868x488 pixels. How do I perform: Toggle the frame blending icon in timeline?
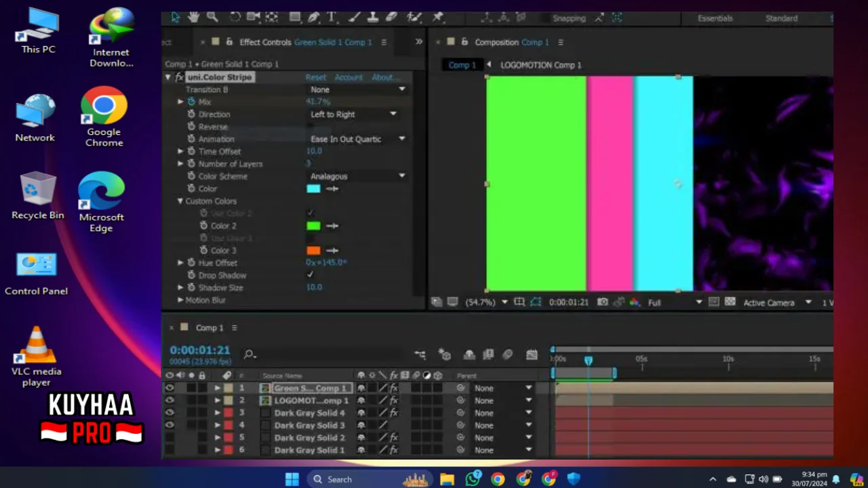(x=488, y=354)
